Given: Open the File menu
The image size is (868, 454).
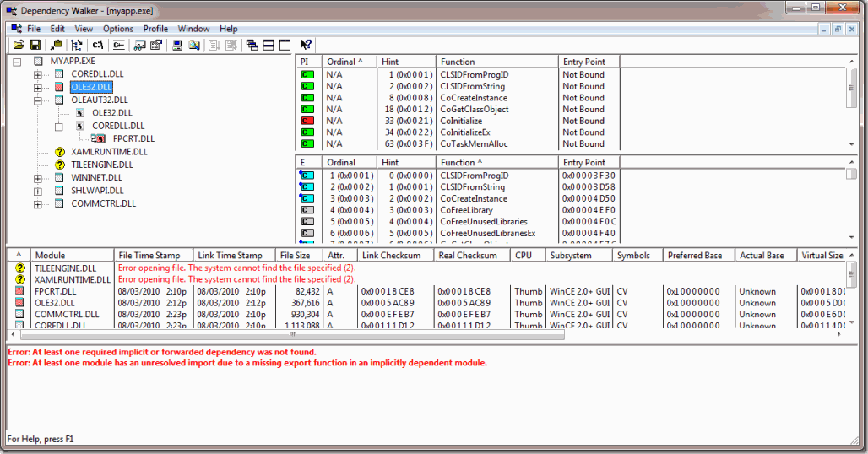Looking at the screenshot, I should [34, 29].
